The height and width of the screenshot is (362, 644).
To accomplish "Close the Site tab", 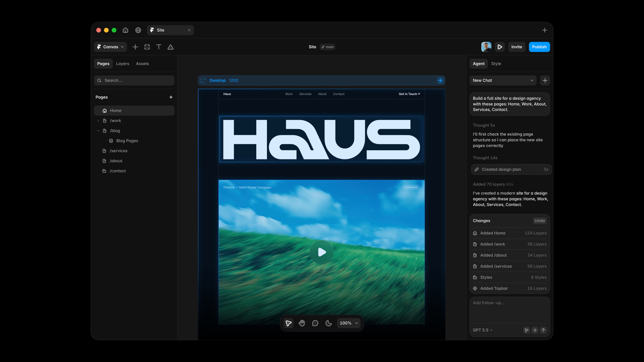I will (x=189, y=30).
